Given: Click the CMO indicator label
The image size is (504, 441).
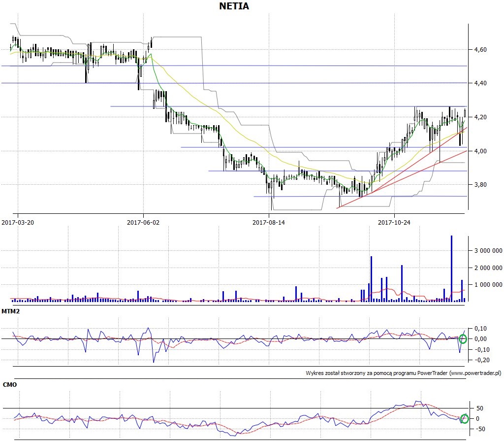Looking at the screenshot, I should 10,385.
